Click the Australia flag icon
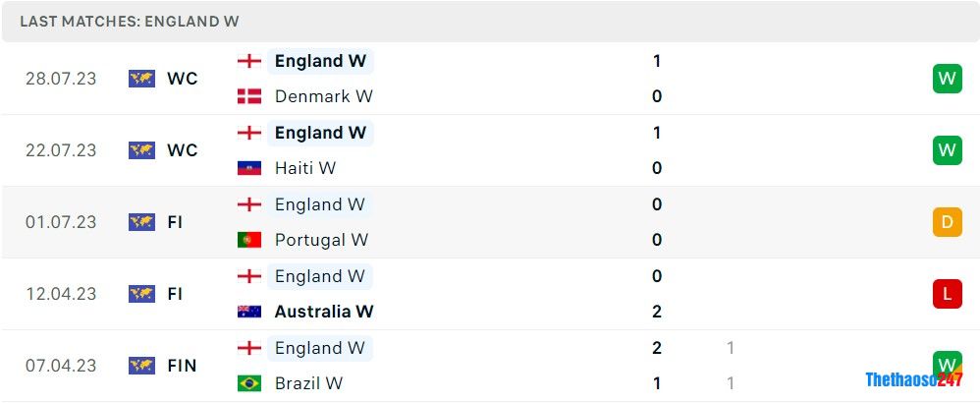 click(249, 312)
